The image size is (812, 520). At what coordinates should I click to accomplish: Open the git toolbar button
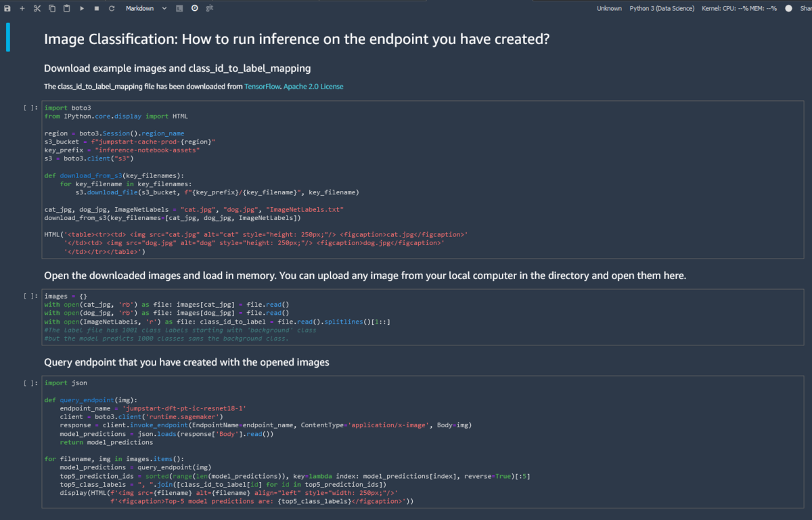[x=210, y=8]
